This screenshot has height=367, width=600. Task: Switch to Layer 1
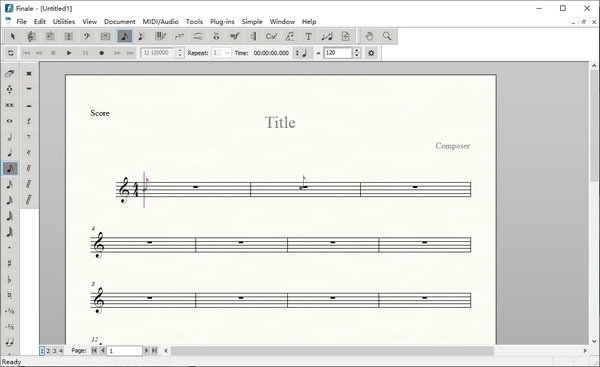tap(42, 351)
